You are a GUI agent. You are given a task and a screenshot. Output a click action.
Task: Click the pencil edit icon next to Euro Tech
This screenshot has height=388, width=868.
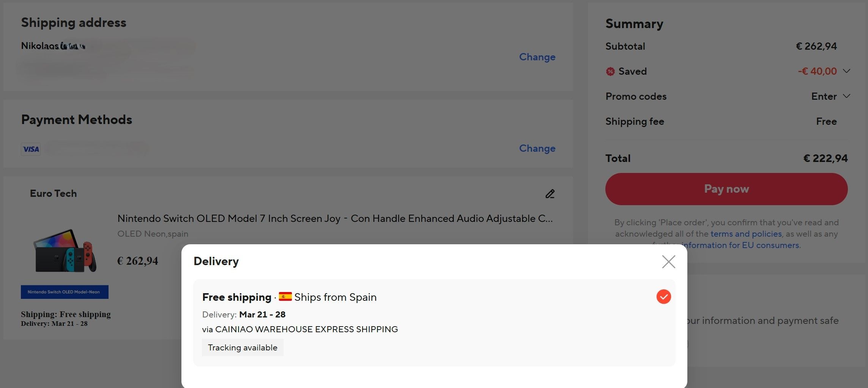550,194
